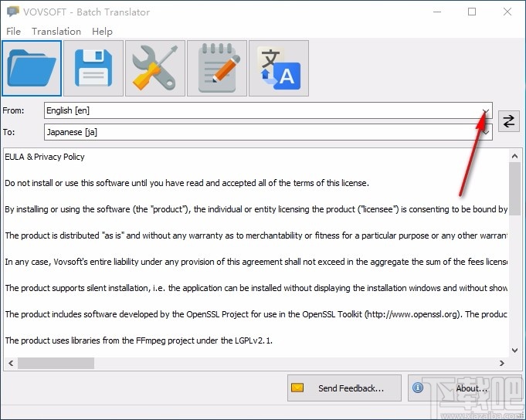Screen dimensions: 526x420
Task: Select the Japanese [ja] target language box
Action: coord(268,132)
